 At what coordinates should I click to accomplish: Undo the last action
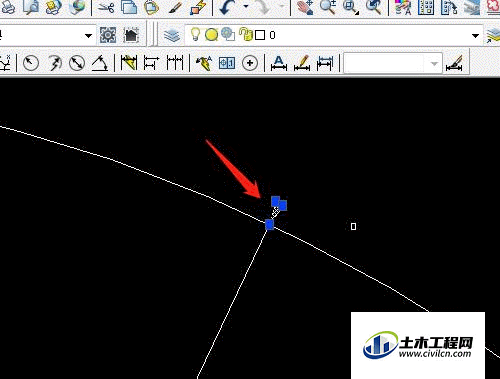click(x=228, y=7)
